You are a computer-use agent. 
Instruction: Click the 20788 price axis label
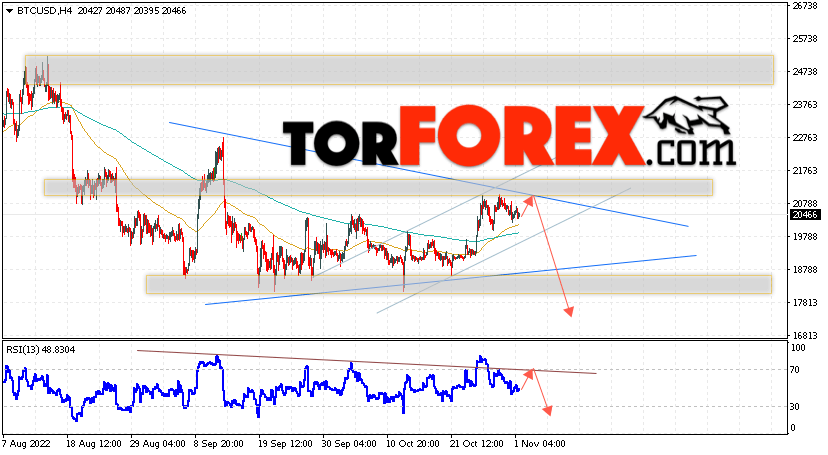point(805,203)
